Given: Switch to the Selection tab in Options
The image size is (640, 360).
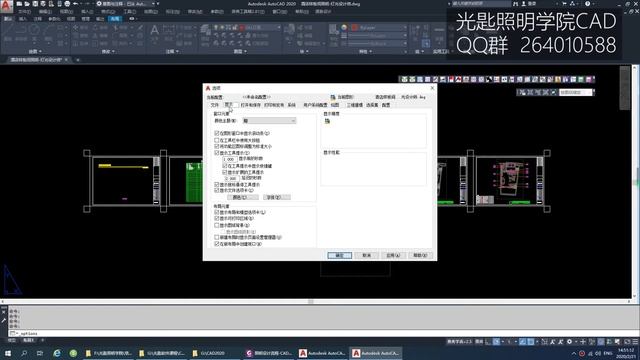Looking at the screenshot, I should click(x=372, y=105).
